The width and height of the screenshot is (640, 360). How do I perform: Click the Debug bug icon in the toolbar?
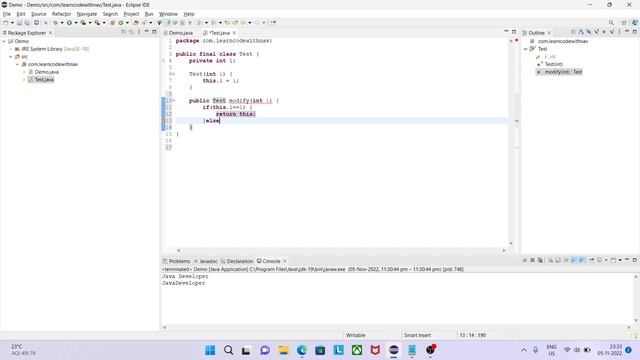click(55, 23)
